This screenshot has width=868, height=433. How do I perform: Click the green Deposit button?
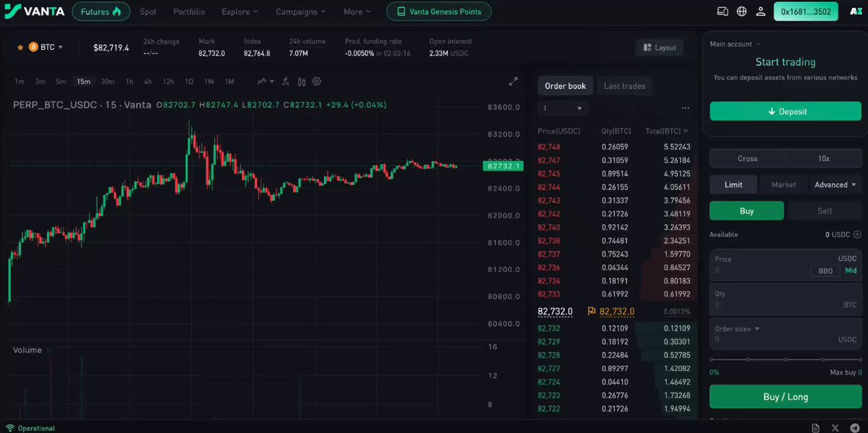[x=786, y=111]
